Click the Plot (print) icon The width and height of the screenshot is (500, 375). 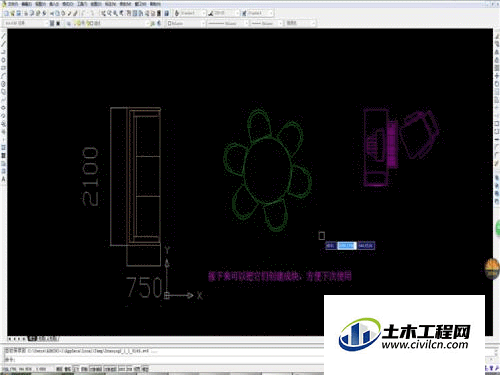click(x=26, y=13)
